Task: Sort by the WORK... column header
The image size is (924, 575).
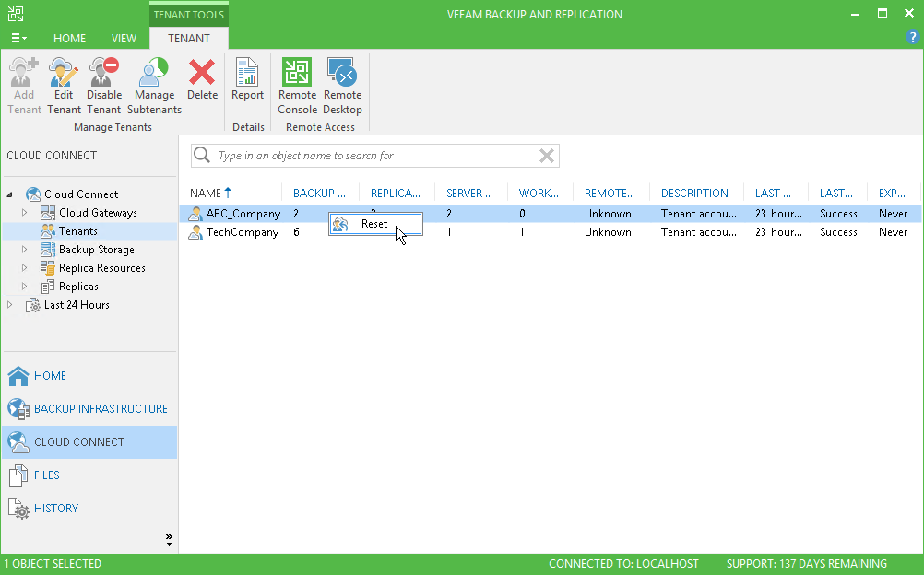Action: 539,194
